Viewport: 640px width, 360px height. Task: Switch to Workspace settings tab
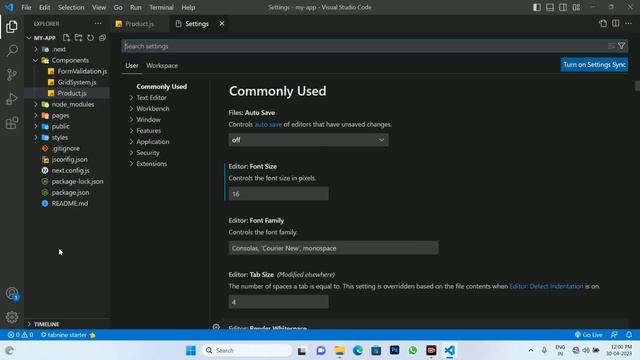(162, 65)
